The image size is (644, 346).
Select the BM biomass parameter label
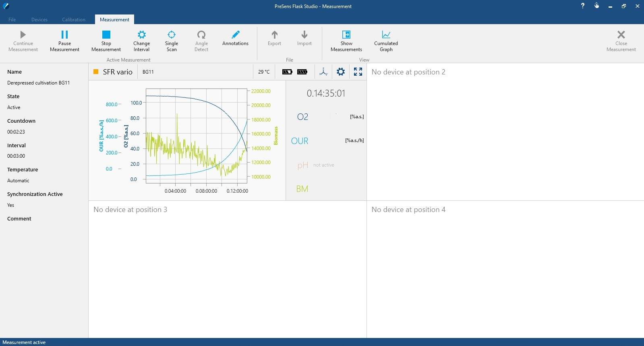coord(302,189)
